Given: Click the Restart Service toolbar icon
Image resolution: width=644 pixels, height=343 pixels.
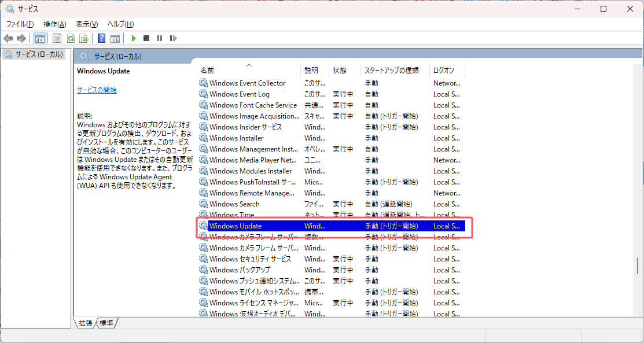Looking at the screenshot, I should 173,38.
